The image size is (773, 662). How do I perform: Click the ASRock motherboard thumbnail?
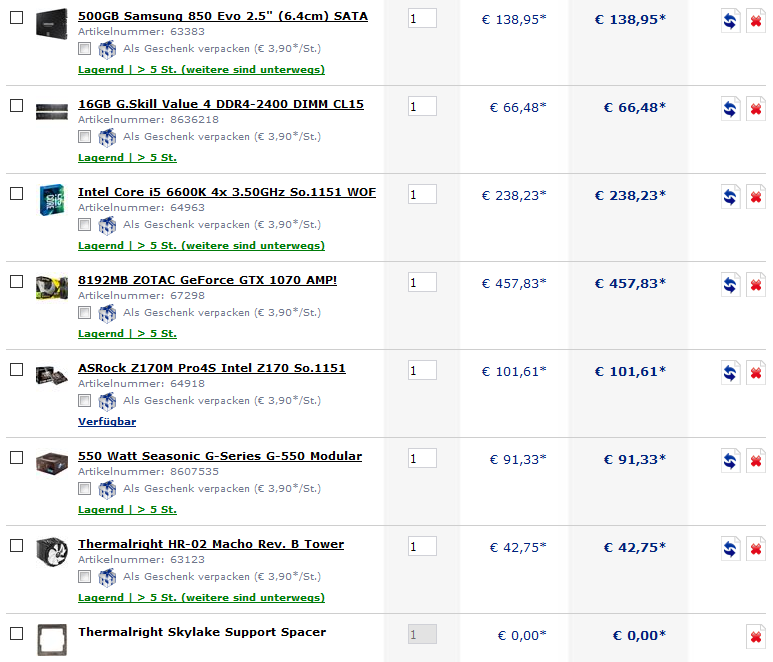point(52,375)
